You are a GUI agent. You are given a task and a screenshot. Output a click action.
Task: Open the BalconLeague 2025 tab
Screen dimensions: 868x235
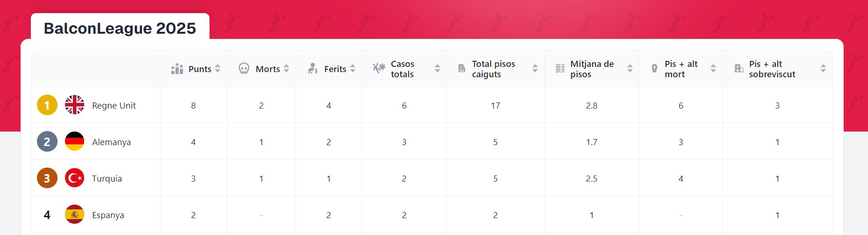[x=120, y=28]
